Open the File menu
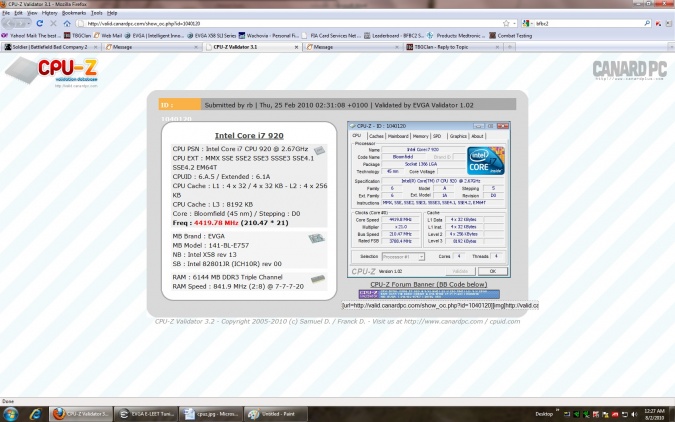This screenshot has width=675, height=422. [6, 13]
